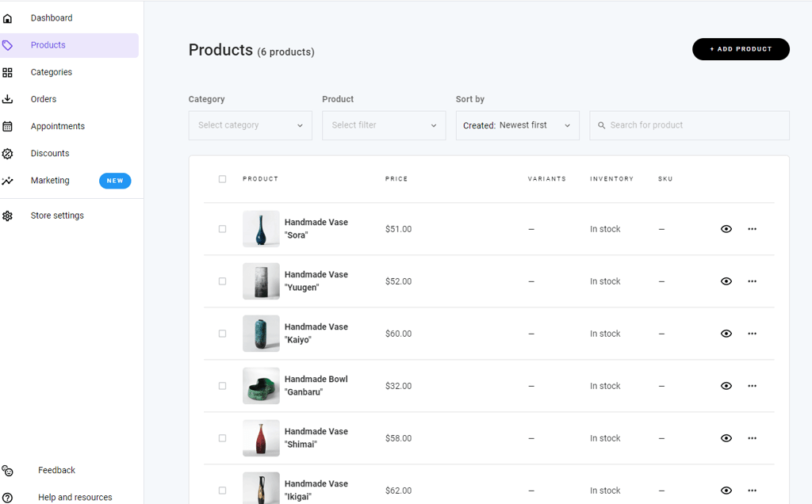Image resolution: width=812 pixels, height=504 pixels.
Task: Open more options for Vase "Yuugen"
Action: click(752, 281)
